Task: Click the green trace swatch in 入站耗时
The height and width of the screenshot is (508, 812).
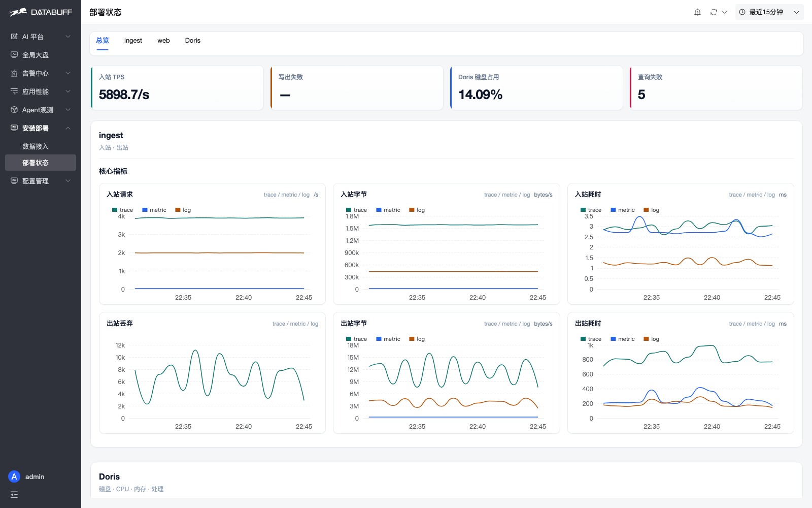Action: click(x=583, y=210)
